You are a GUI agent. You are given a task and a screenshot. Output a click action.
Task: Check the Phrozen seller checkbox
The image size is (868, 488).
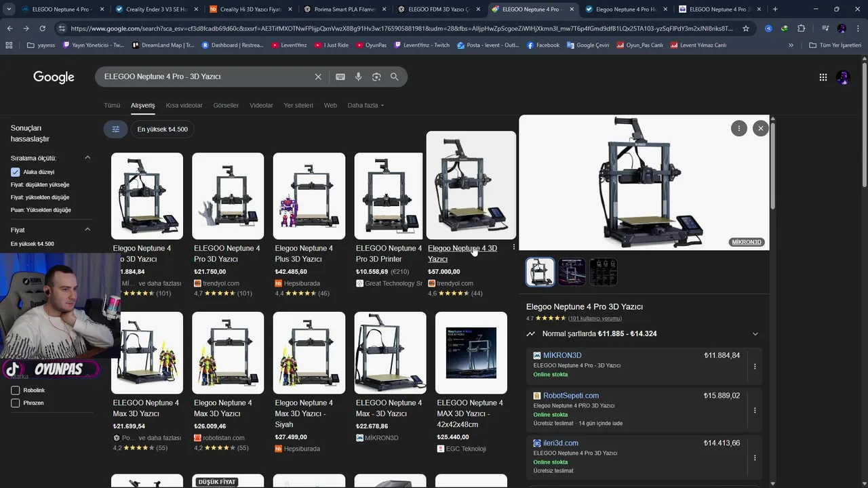(x=15, y=403)
